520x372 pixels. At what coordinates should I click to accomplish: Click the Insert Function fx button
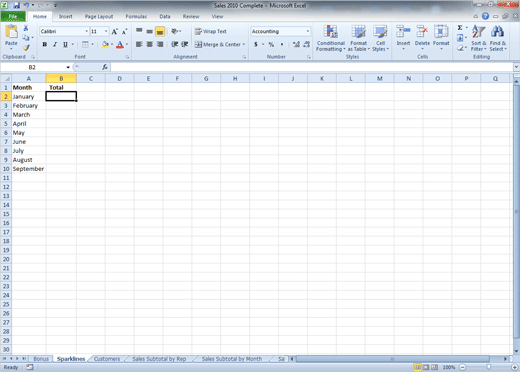click(x=105, y=67)
